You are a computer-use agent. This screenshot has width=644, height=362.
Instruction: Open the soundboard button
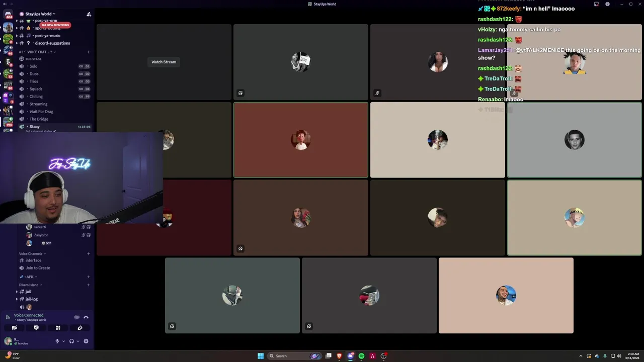pyautogui.click(x=79, y=328)
